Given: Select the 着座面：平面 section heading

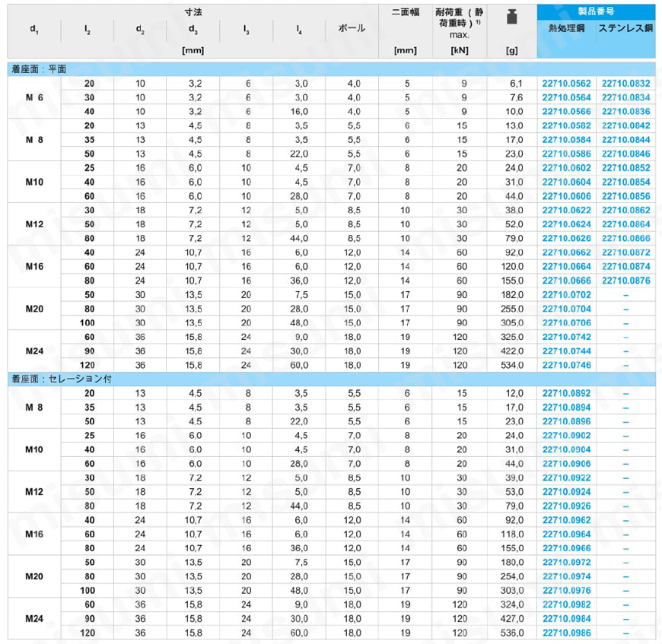Looking at the screenshot, I should point(39,69).
